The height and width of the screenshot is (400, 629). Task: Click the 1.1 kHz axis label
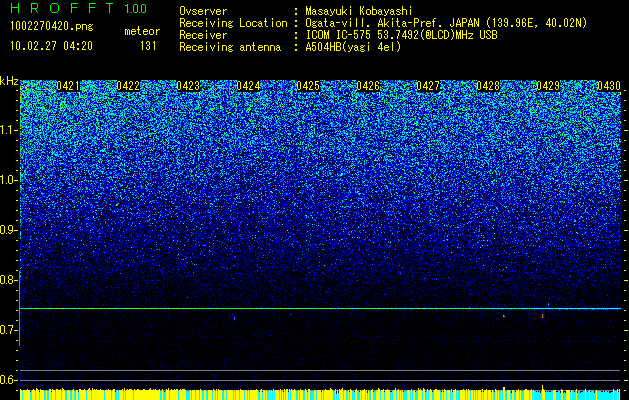pyautogui.click(x=8, y=130)
